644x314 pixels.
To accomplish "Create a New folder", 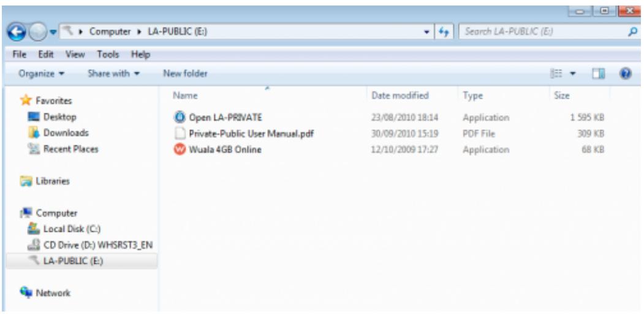I will (185, 74).
